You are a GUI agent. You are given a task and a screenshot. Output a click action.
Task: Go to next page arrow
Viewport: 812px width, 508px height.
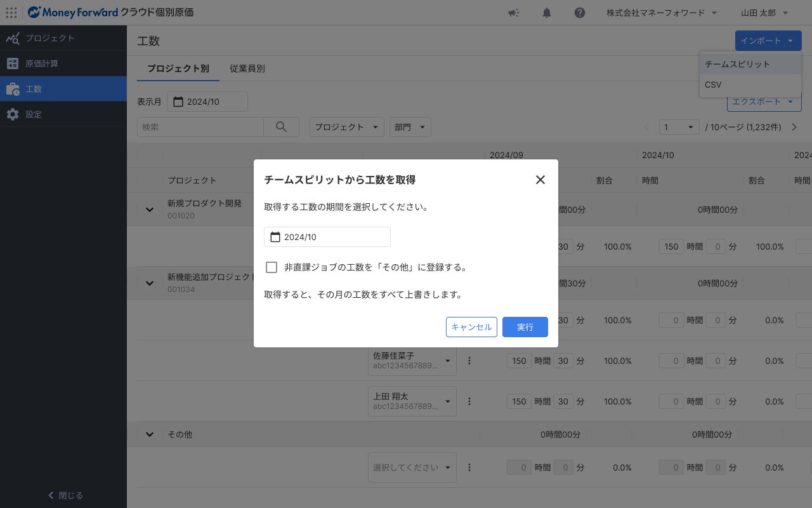pos(794,127)
